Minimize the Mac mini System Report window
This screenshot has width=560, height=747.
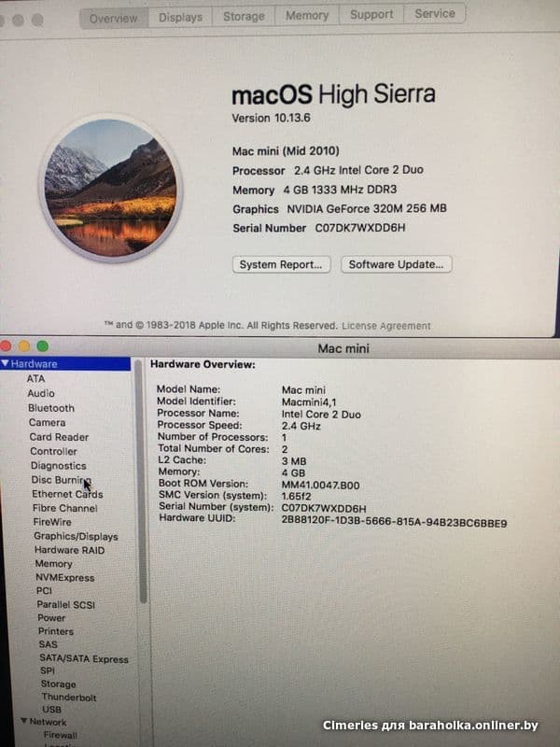pyautogui.click(x=24, y=345)
